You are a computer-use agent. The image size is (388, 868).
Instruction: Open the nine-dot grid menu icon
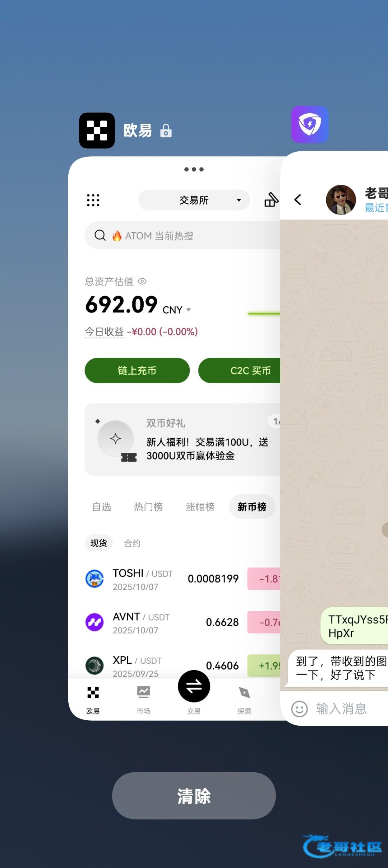[x=93, y=200]
